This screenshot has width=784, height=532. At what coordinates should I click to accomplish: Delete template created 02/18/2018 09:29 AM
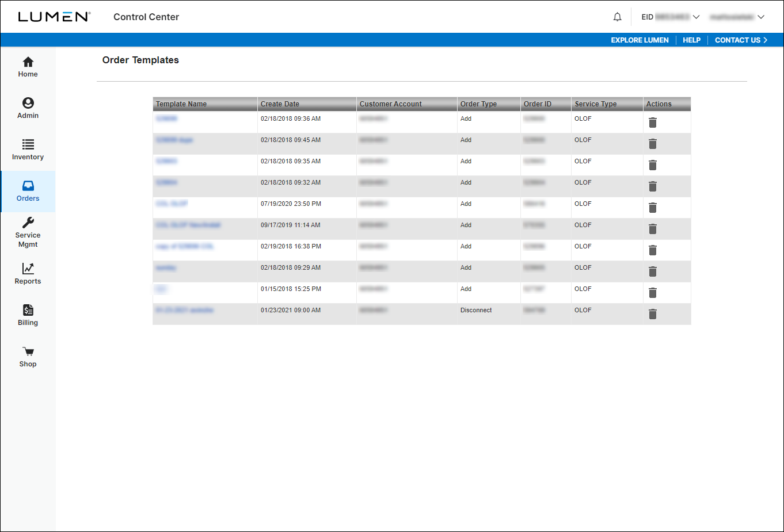(x=653, y=271)
